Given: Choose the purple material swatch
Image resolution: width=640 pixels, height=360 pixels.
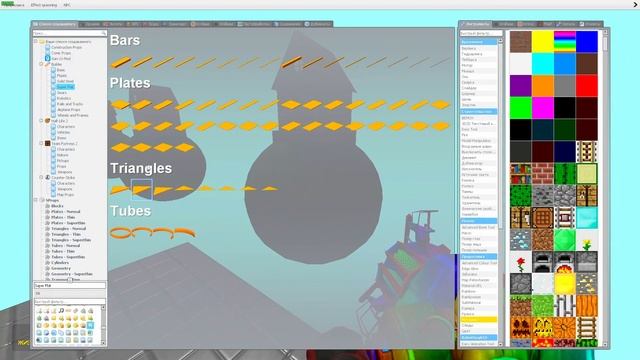Looking at the screenshot, I should point(520,86).
